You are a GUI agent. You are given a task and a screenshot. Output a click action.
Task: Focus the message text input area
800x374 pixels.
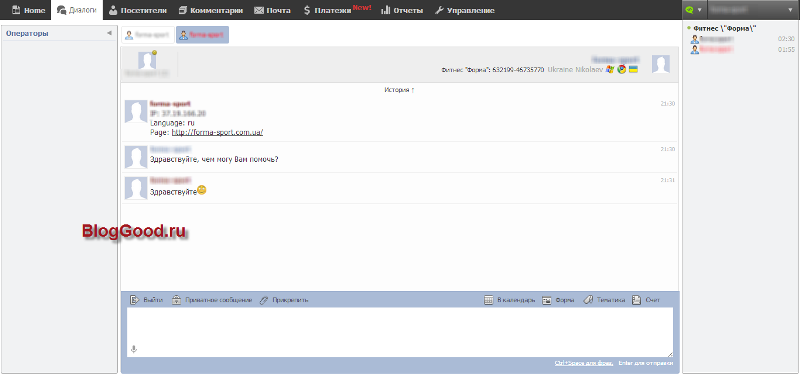[400, 332]
